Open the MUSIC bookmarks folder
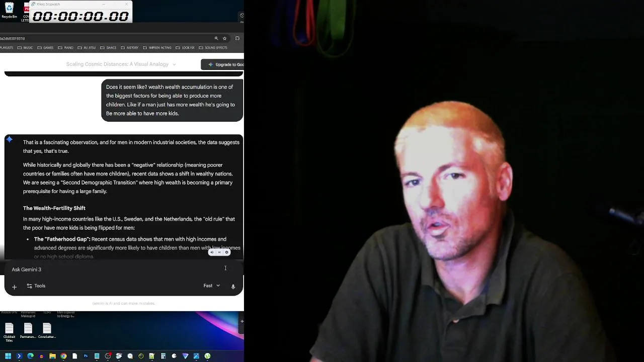Screen dimensions: 644x362 [x=25, y=48]
